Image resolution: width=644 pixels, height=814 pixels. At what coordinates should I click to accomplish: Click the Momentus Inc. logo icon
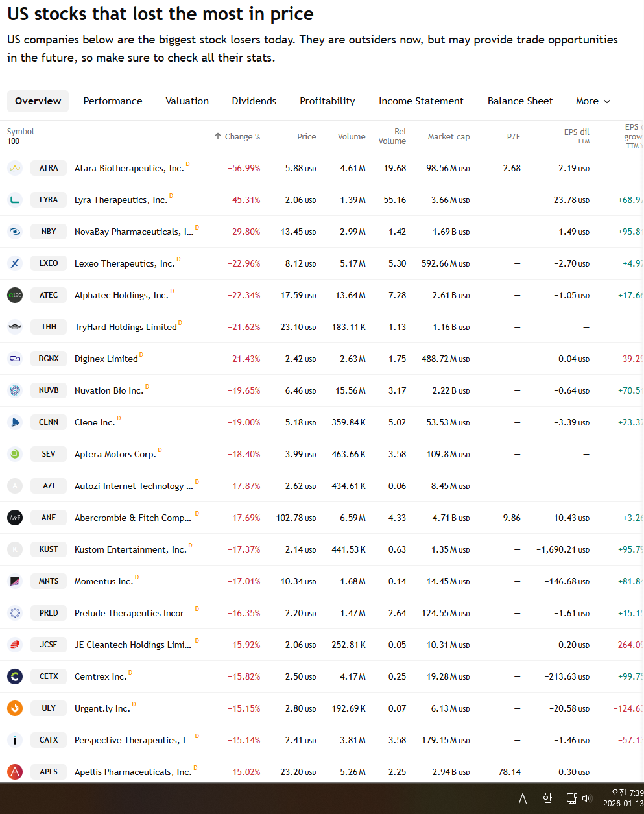coord(15,581)
